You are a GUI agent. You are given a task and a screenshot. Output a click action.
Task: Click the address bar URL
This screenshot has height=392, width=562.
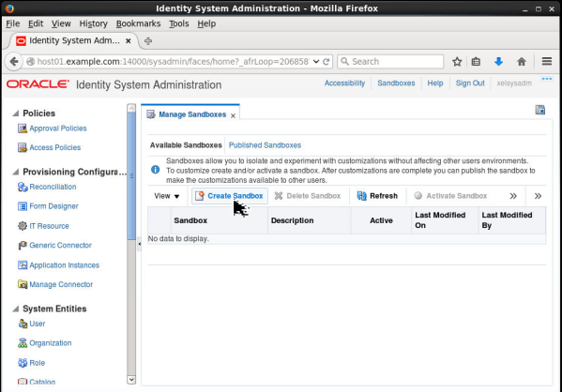[173, 62]
